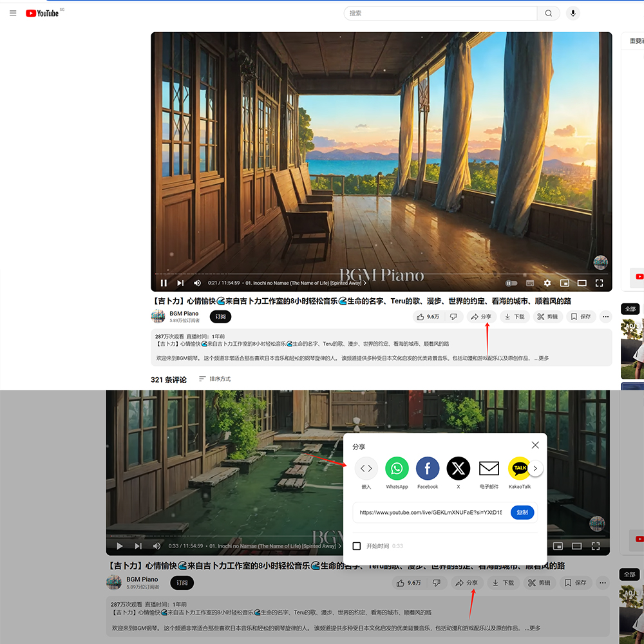
Task: Show more share targets with right arrow
Action: pyautogui.click(x=535, y=468)
